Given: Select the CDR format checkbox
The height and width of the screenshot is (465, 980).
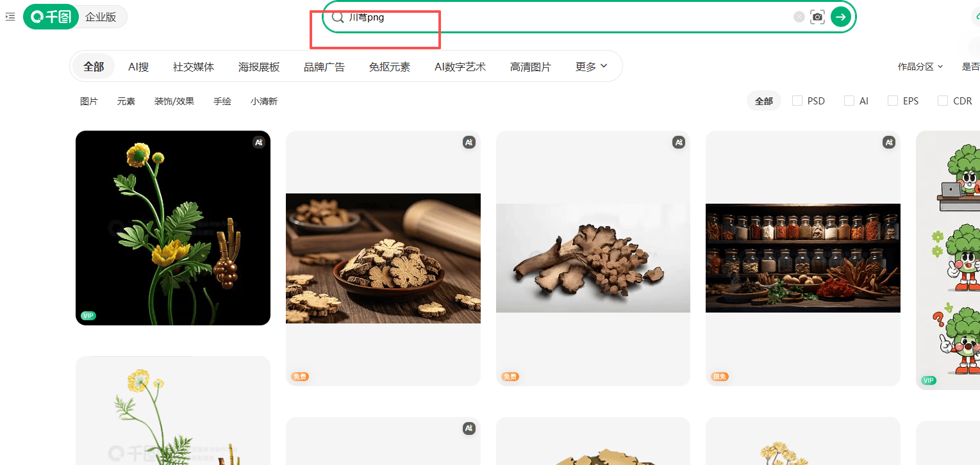Looking at the screenshot, I should [942, 101].
